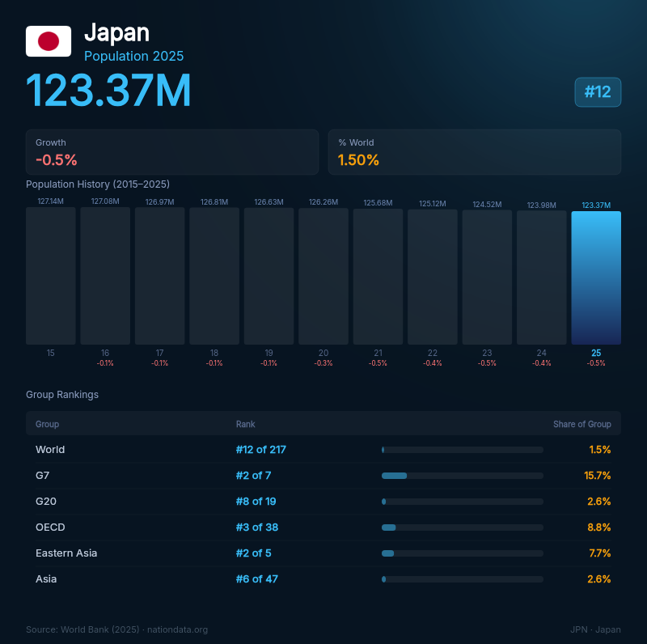Viewport: 647px width, 644px height.
Task: Click the 7.7% share value
Action: (x=600, y=553)
